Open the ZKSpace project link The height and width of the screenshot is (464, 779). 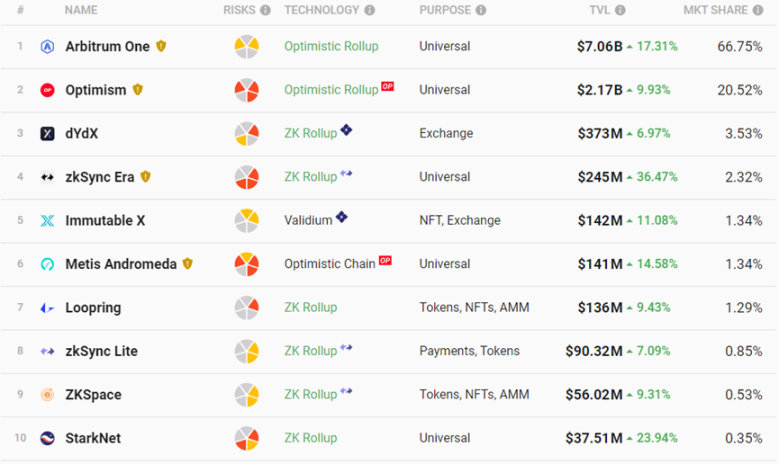93,395
